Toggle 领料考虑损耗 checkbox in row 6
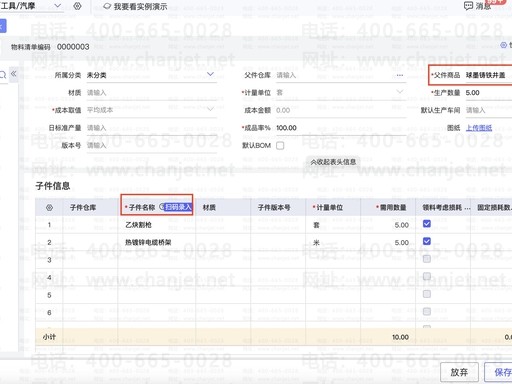Image resolution: width=512 pixels, height=384 pixels. tap(427, 312)
